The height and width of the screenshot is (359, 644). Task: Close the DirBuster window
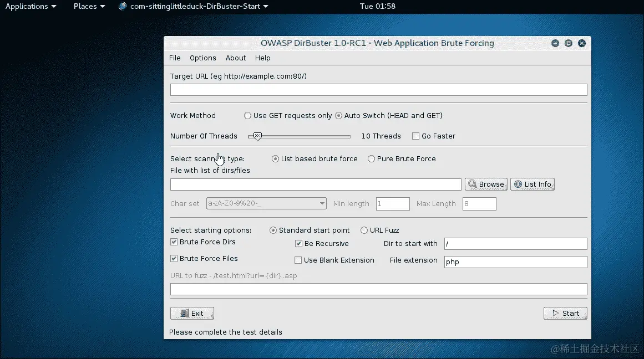point(581,43)
